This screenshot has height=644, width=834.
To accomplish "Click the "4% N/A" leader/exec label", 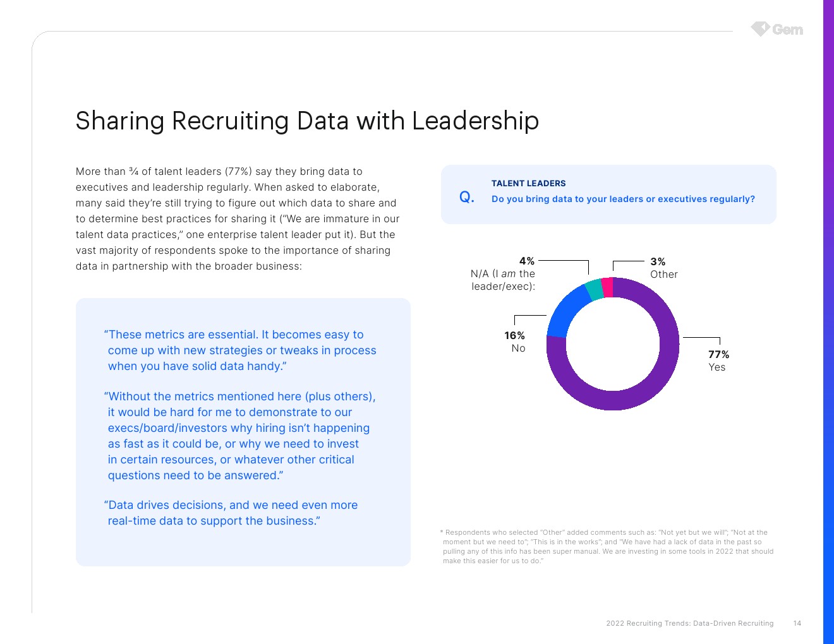I will (504, 273).
